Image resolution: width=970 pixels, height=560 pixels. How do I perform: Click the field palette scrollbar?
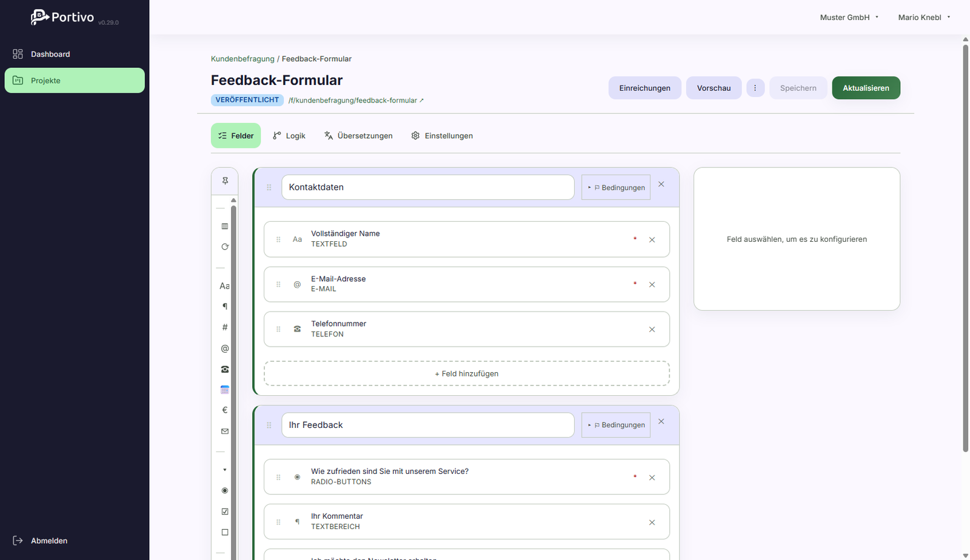coord(233,382)
